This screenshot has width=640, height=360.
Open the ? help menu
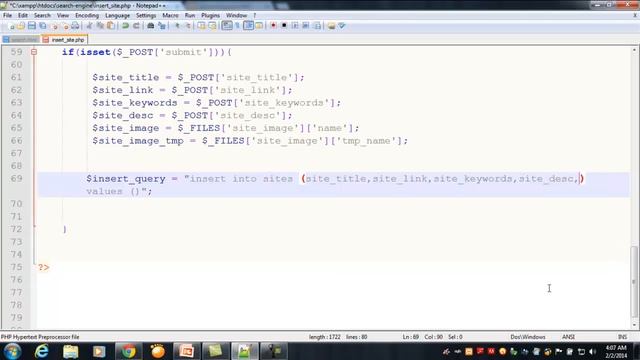pos(255,15)
